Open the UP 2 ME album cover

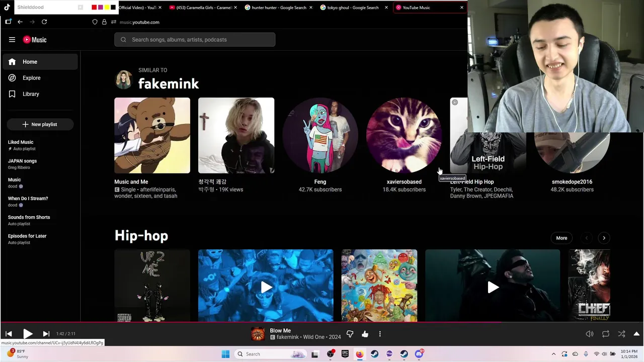click(x=152, y=286)
